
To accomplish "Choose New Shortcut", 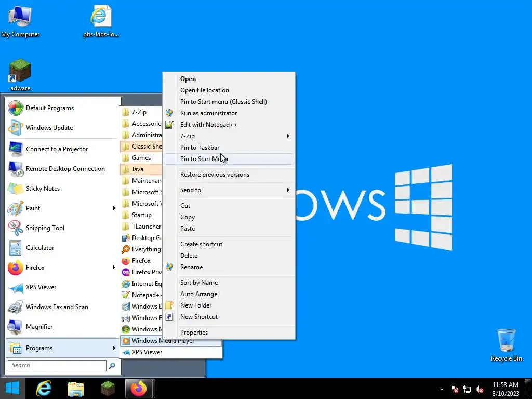I will (x=229, y=317).
